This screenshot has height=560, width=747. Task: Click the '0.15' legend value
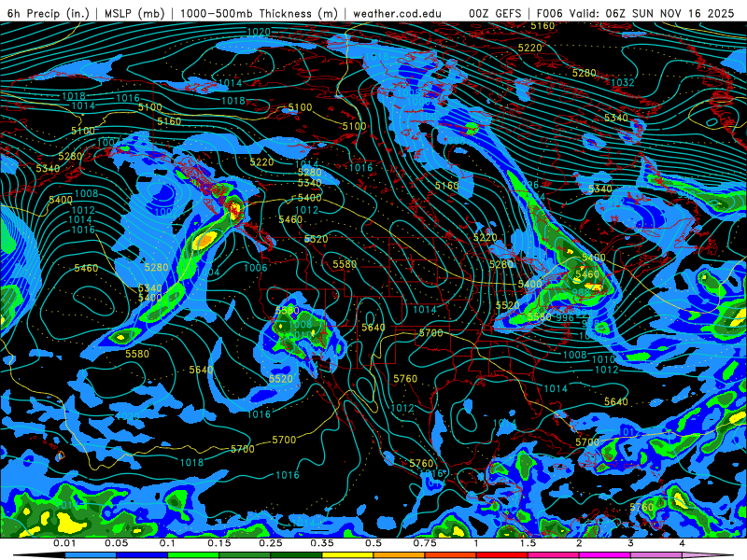pos(219,543)
